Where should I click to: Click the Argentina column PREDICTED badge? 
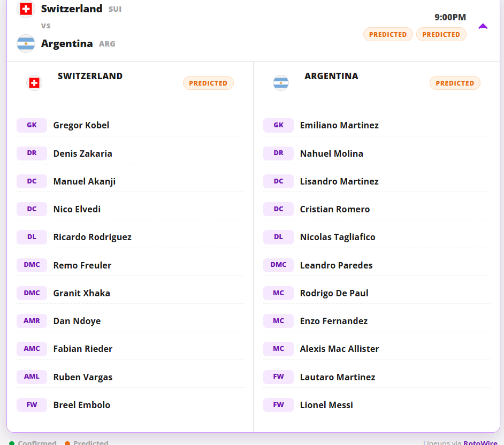455,83
